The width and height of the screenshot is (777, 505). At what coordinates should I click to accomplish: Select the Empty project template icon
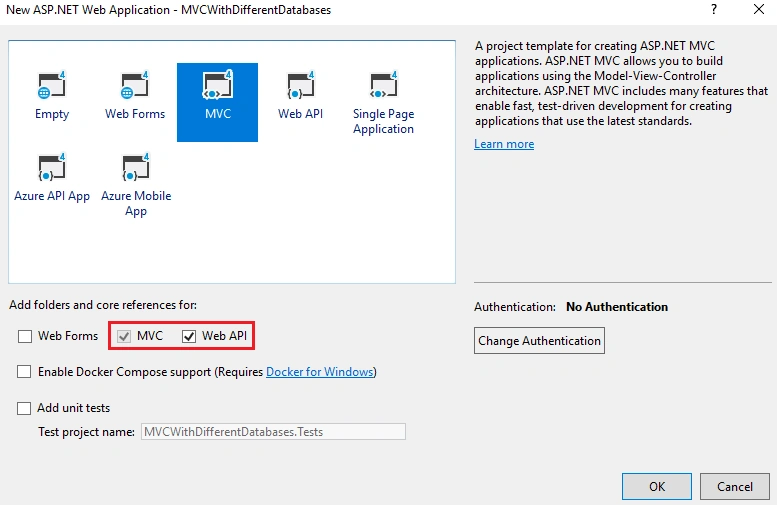coord(52,85)
